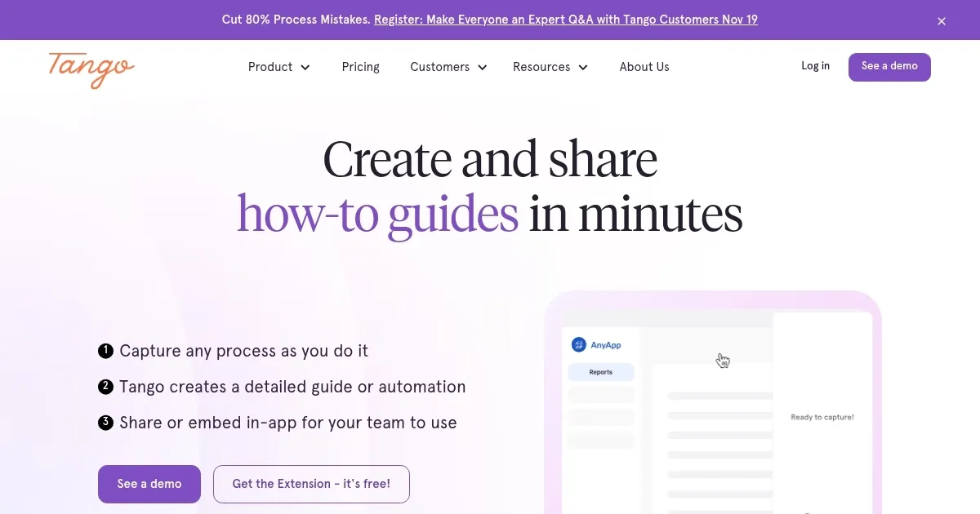
Task: Expand the Customers dropdown chevron
Action: pyautogui.click(x=482, y=68)
